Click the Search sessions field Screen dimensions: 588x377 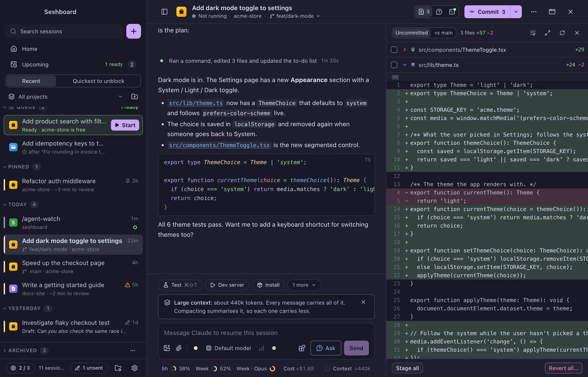pyautogui.click(x=65, y=31)
